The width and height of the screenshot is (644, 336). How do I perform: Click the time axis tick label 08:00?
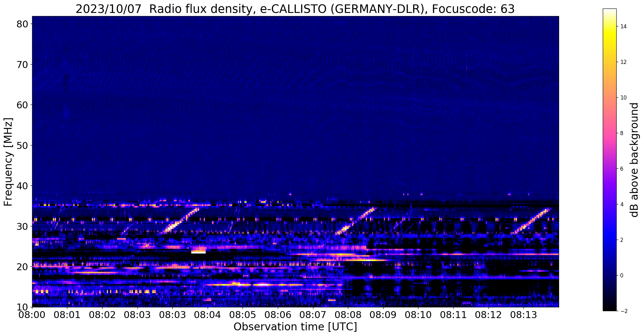(x=32, y=314)
